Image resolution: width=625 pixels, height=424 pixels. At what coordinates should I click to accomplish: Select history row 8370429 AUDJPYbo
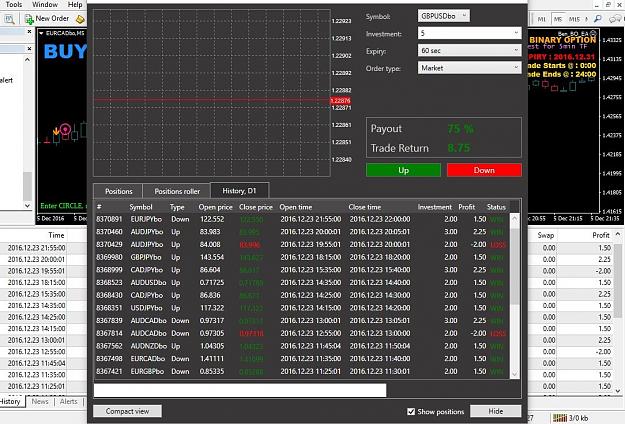(301, 245)
